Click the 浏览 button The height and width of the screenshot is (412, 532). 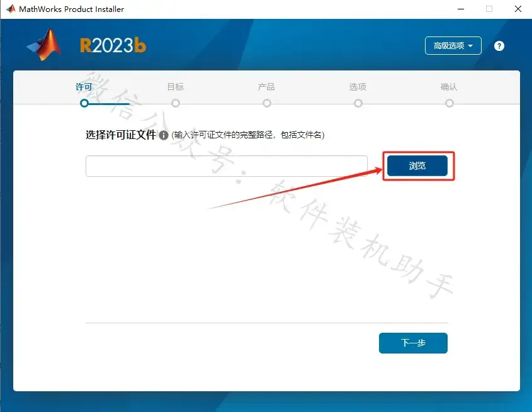coord(417,166)
